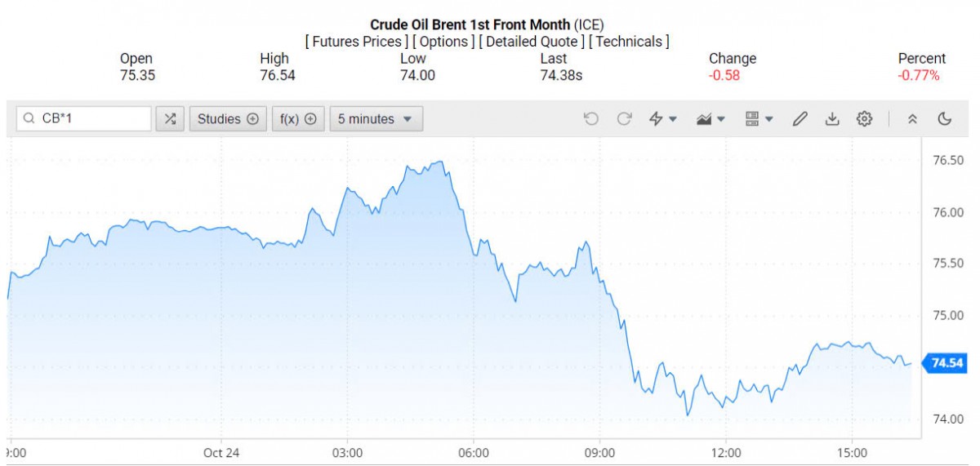Select the pencil drawing tool
Screen dimensions: 980x466
(800, 119)
